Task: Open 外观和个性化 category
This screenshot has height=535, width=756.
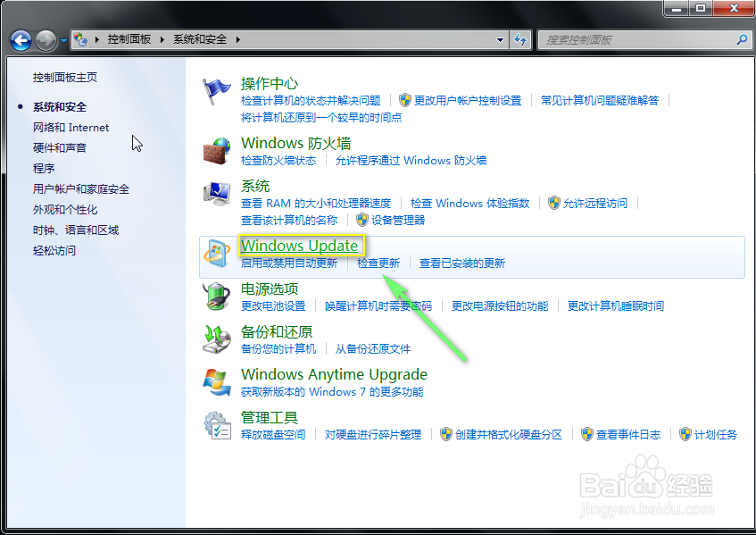Action: (x=65, y=209)
